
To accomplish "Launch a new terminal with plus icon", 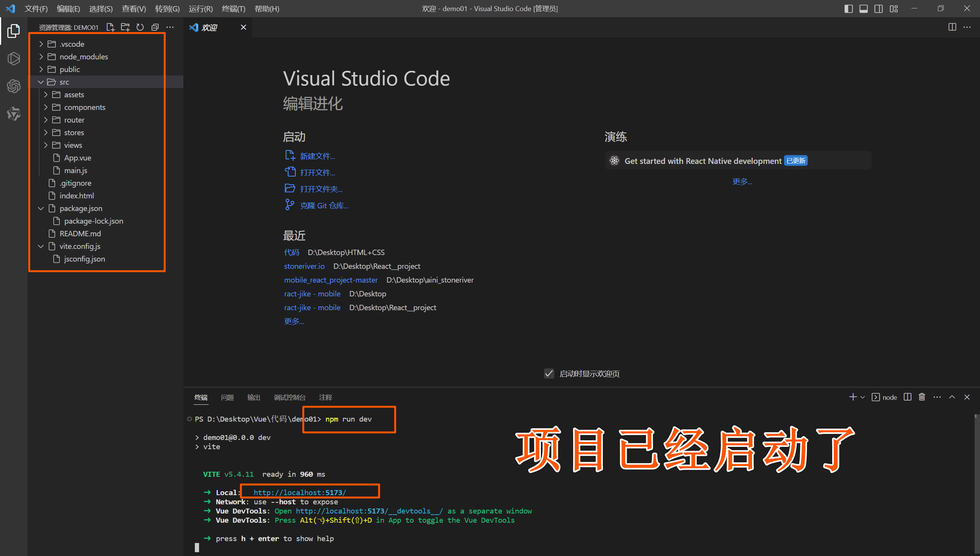I will click(853, 397).
